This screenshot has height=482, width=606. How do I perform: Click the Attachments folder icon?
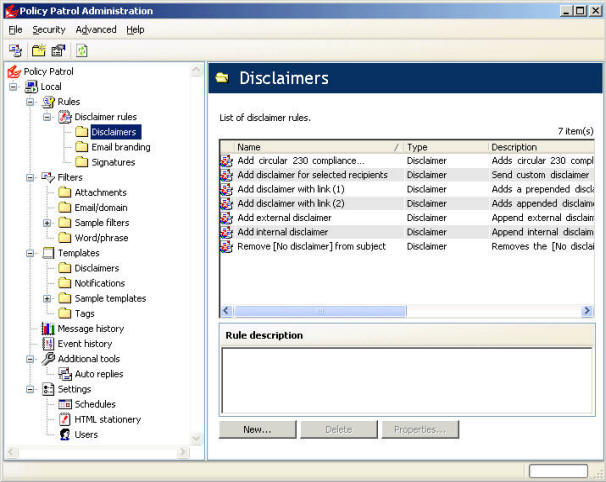click(x=65, y=192)
